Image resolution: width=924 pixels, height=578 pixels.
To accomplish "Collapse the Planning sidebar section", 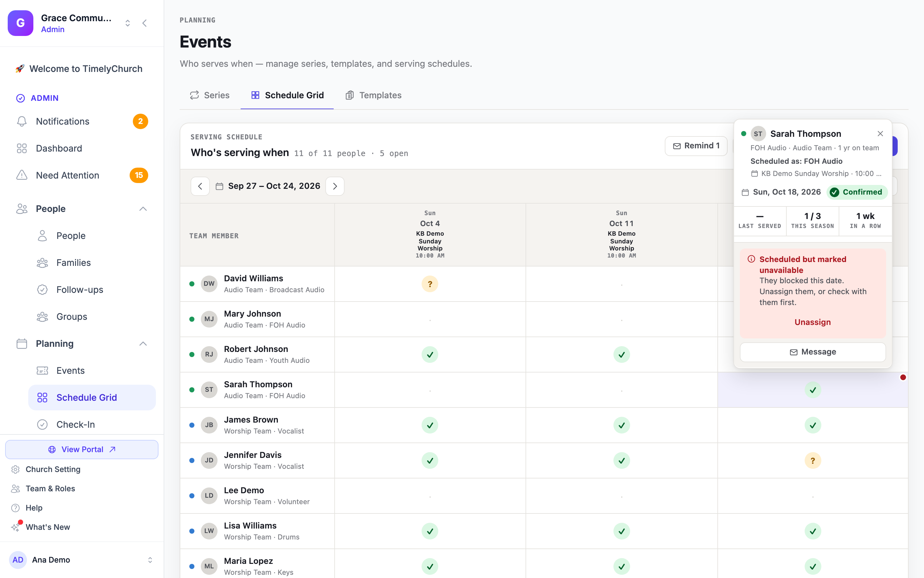I will click(143, 344).
